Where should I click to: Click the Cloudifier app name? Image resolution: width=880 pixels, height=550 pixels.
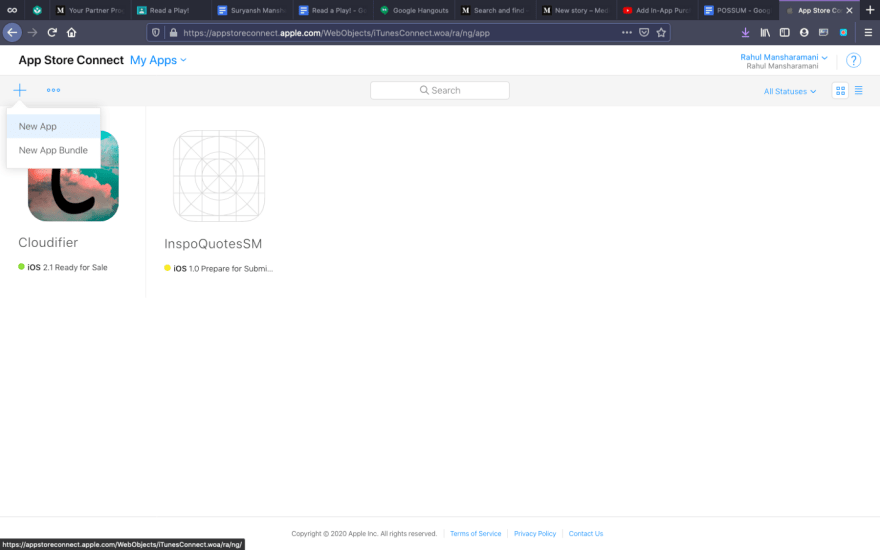tap(48, 242)
